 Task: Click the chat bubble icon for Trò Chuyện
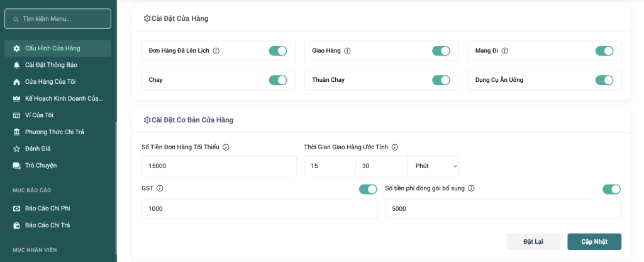click(x=16, y=166)
